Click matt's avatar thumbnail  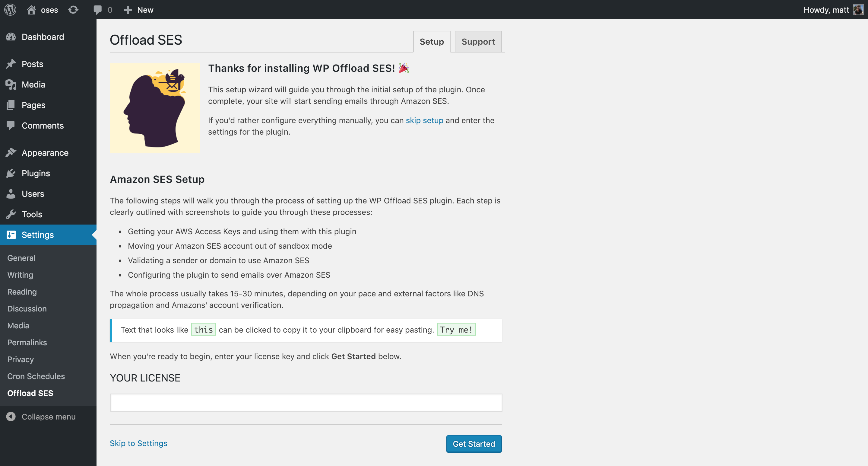point(858,9)
